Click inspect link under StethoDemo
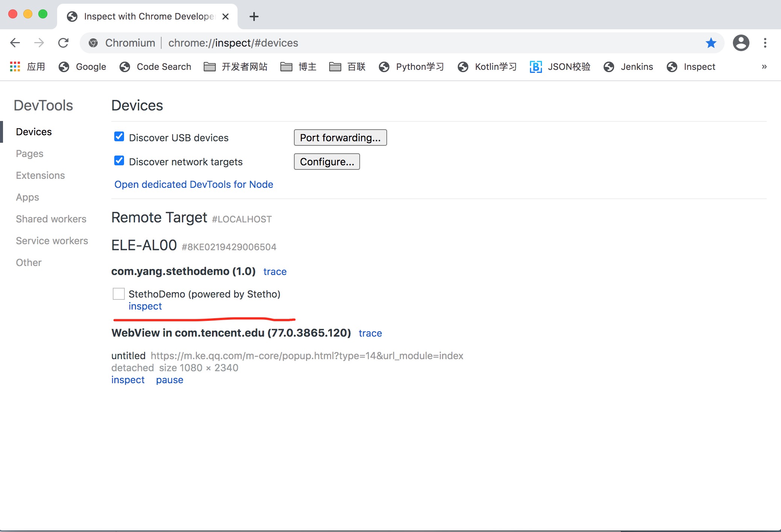Screen dimensions: 781x532 coord(145,306)
